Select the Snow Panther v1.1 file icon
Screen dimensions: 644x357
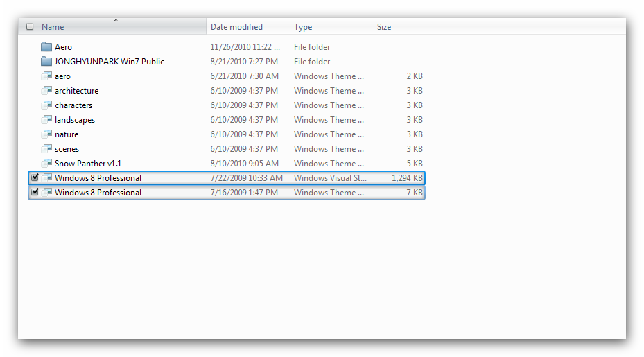47,163
